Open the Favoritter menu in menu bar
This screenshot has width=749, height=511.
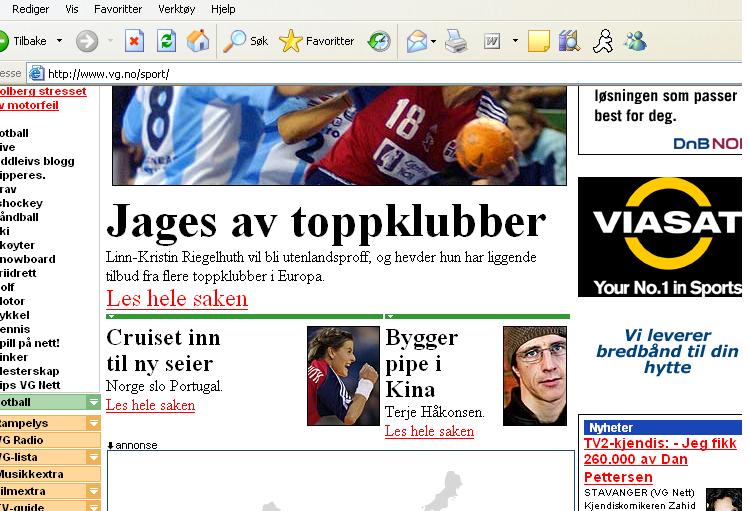coord(118,9)
